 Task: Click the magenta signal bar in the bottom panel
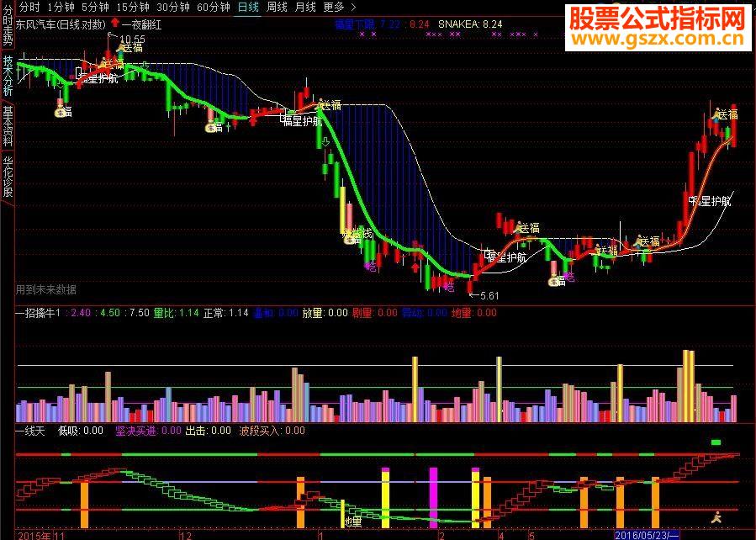pos(433,498)
